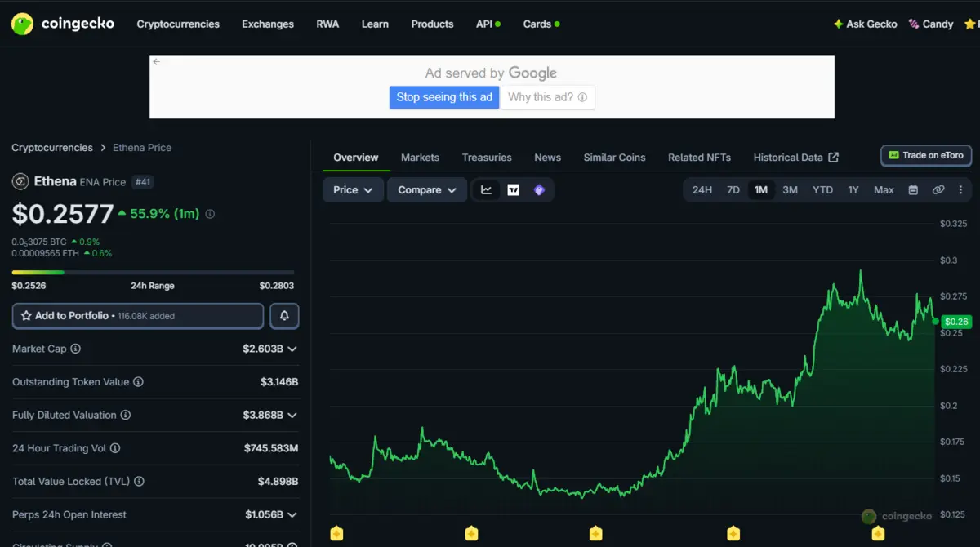Click info icon next to 55.9% (1m)
This screenshot has height=547, width=980.
pos(210,214)
